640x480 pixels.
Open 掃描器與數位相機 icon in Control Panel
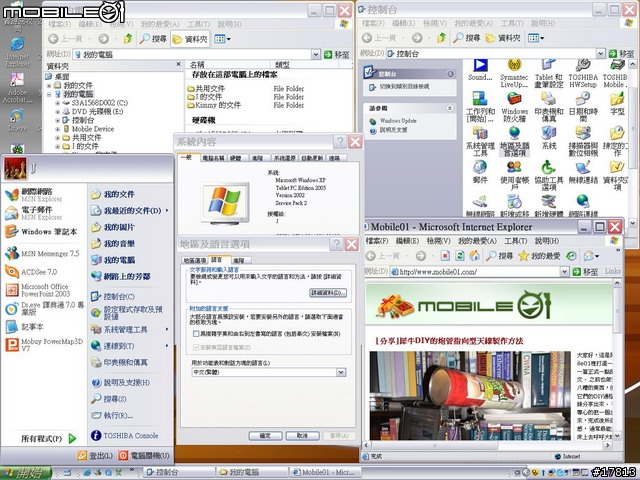pos(583,141)
